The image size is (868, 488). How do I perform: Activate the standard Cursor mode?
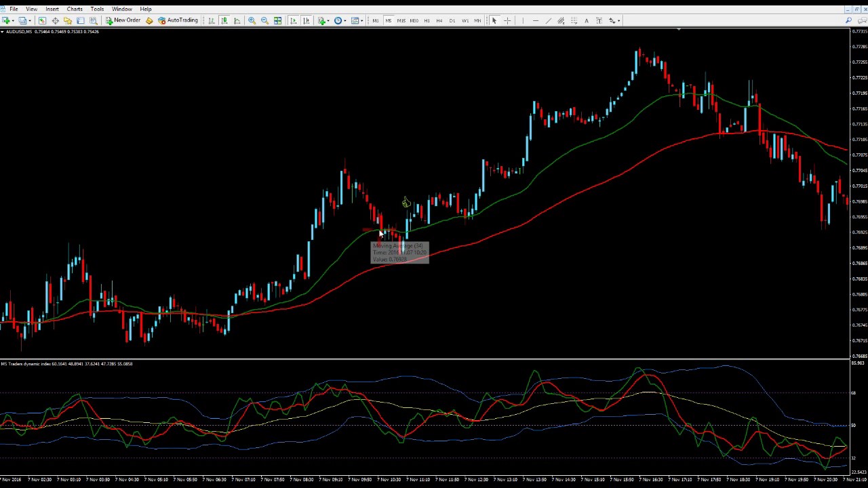coord(494,20)
